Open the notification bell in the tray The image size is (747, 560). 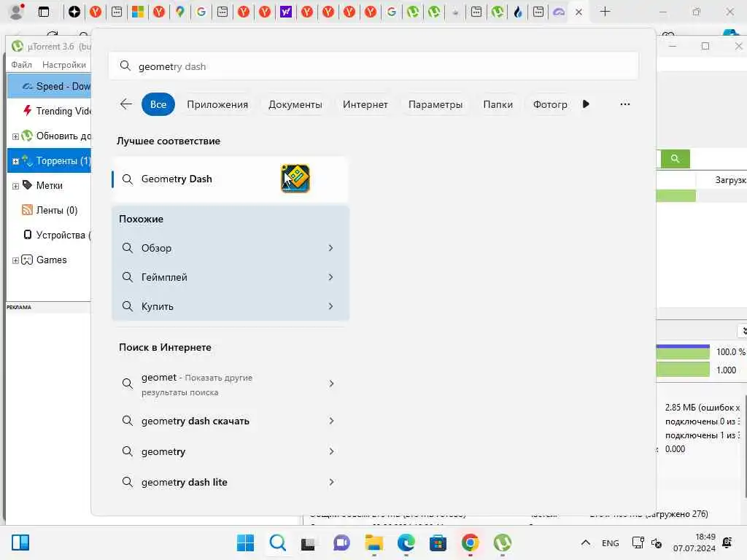727,542
